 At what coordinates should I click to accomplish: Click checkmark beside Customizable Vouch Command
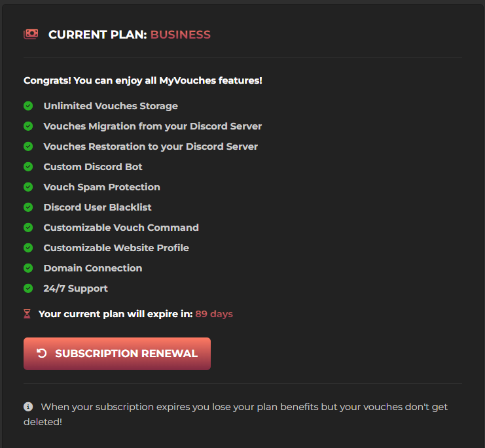28,228
